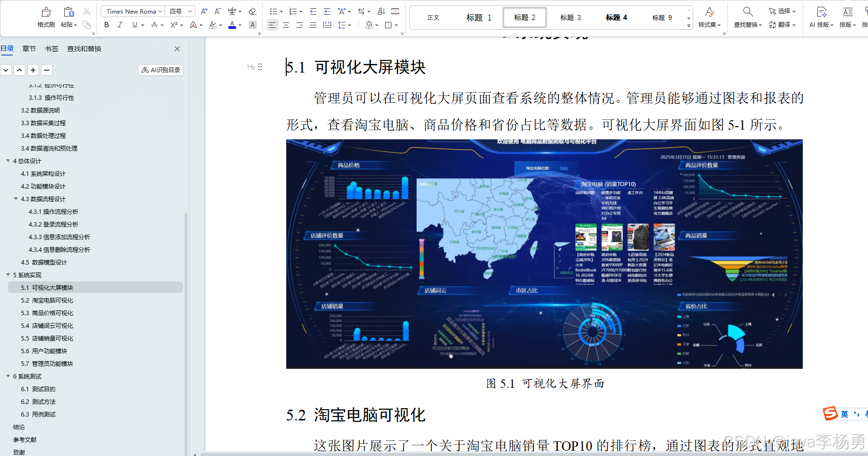Click the Italic icon

pos(120,25)
